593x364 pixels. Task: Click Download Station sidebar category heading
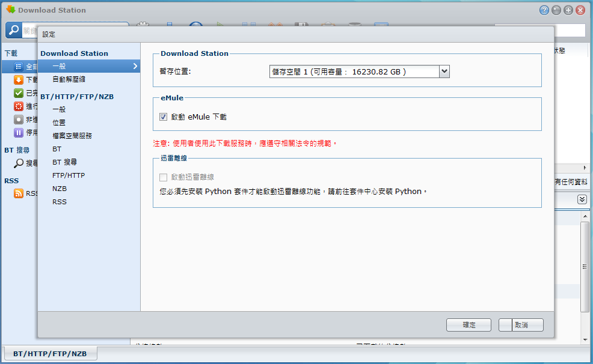click(x=74, y=53)
